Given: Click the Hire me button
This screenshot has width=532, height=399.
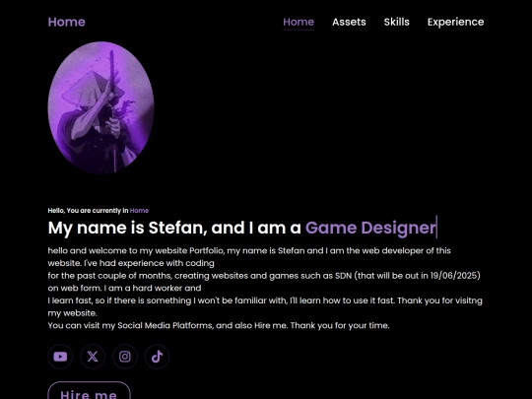Looking at the screenshot, I should 90,391.
